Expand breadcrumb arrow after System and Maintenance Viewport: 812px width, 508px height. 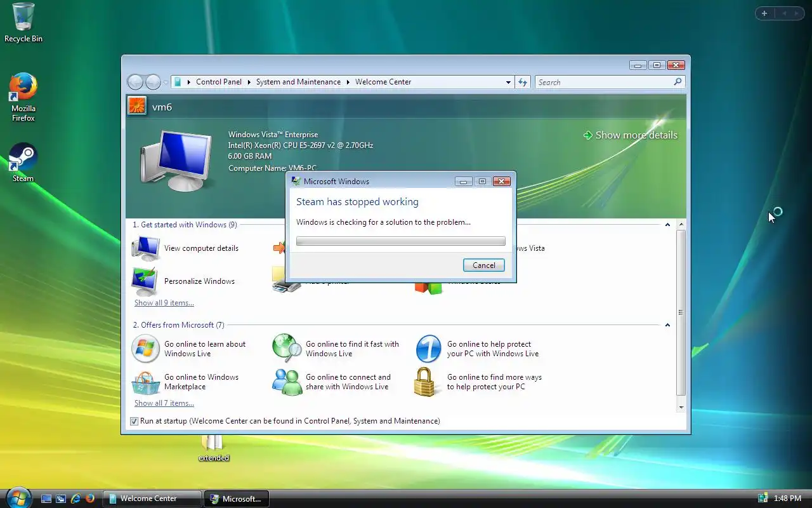348,82
